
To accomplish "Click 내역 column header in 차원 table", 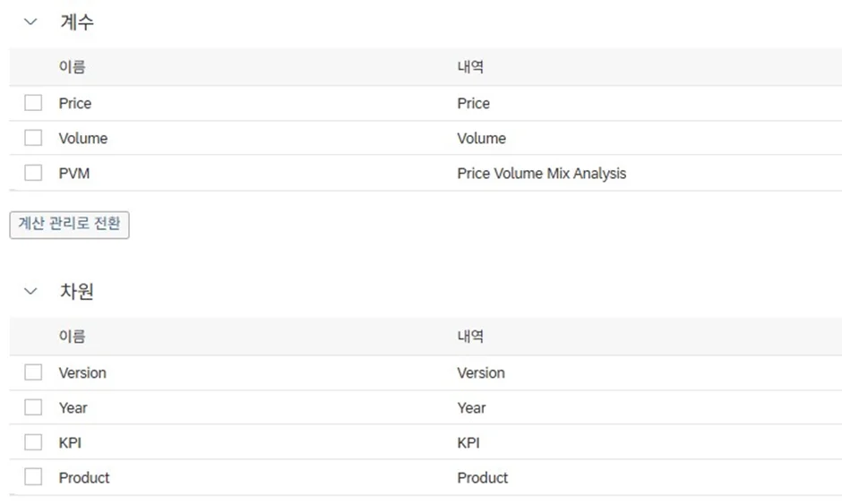I will coord(470,337).
